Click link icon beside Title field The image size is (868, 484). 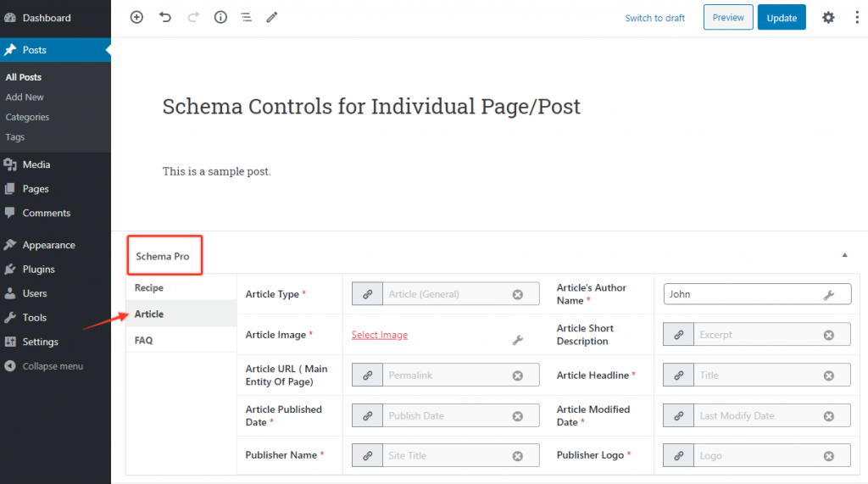point(679,375)
